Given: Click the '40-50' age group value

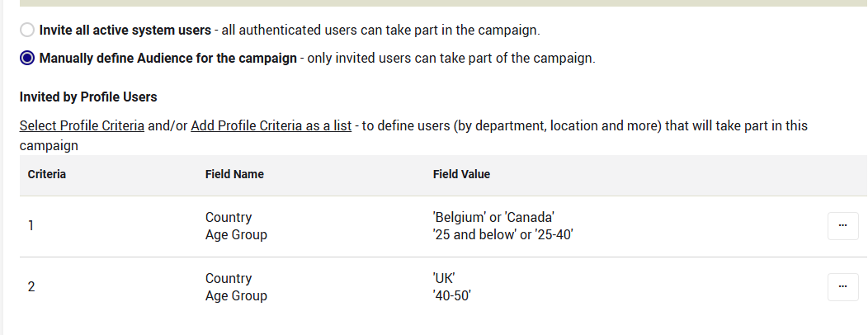Looking at the screenshot, I should (x=451, y=295).
